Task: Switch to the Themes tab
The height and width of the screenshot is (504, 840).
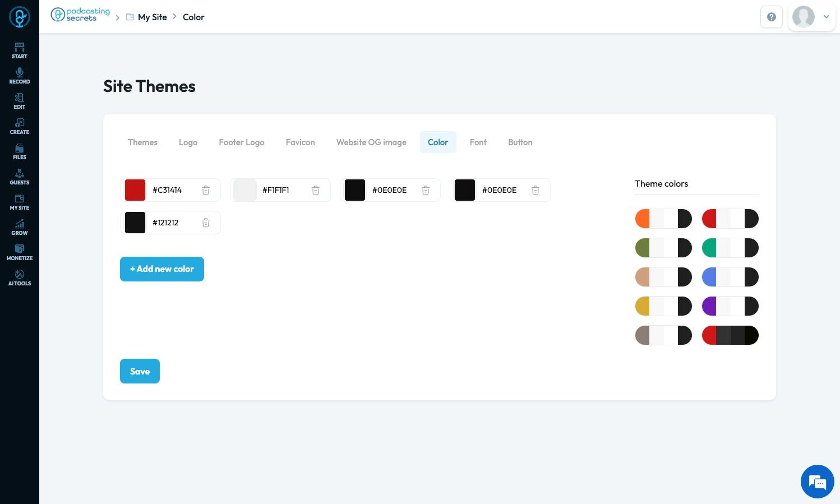Action: [x=142, y=142]
